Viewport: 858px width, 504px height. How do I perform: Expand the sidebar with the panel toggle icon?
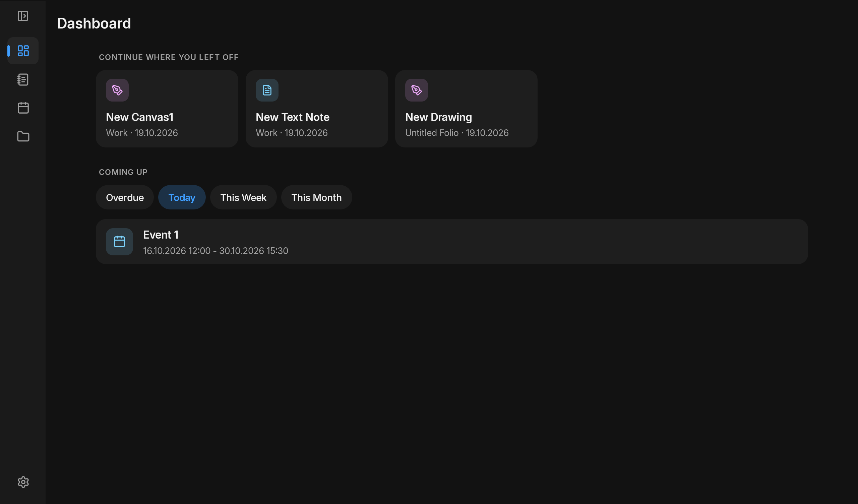tap(23, 16)
